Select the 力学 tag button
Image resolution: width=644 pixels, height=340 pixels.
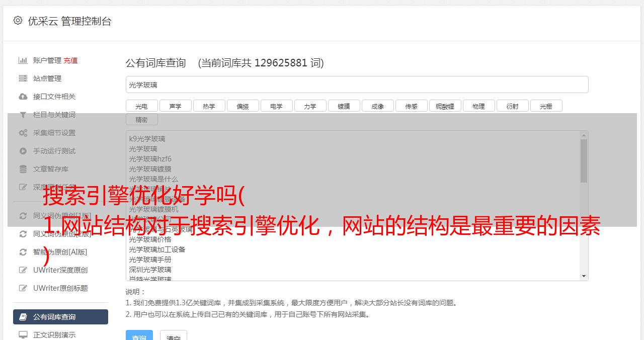[x=310, y=106]
